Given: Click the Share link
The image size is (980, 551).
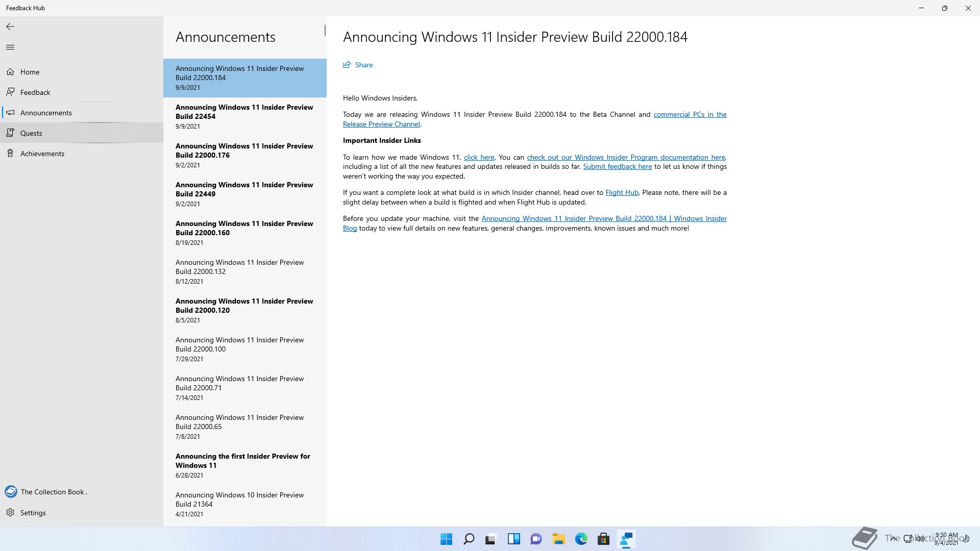Looking at the screenshot, I should 358,65.
